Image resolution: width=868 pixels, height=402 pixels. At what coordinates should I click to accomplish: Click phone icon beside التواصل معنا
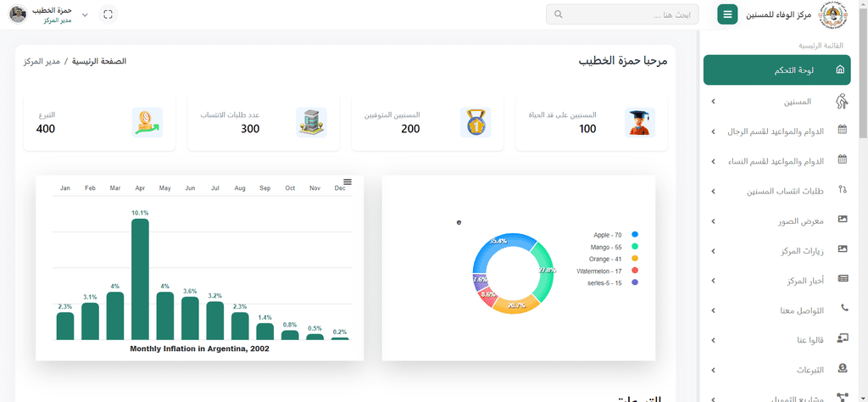pos(843,309)
